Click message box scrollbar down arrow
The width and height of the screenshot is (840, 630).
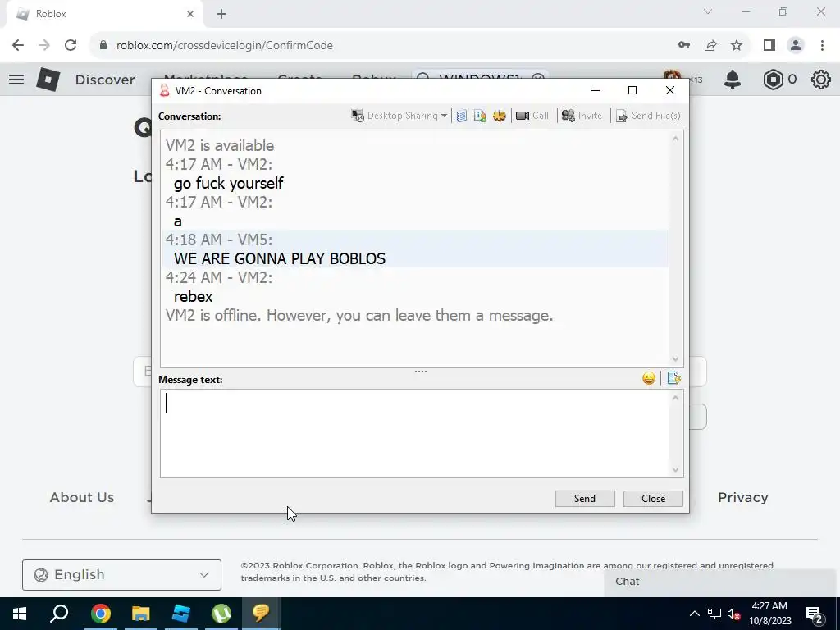[x=676, y=470]
